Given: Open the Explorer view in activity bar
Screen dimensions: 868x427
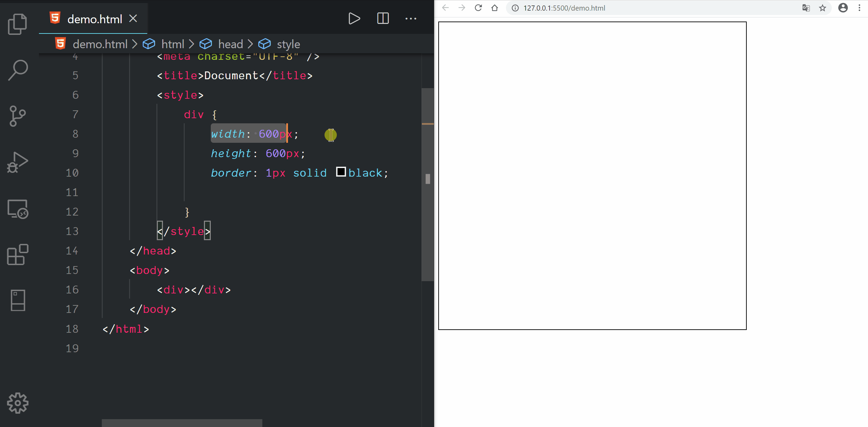Looking at the screenshot, I should click(x=17, y=24).
